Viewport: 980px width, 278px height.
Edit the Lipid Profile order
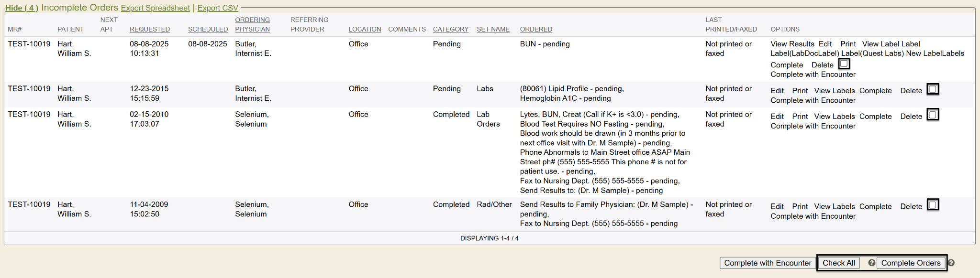point(777,91)
